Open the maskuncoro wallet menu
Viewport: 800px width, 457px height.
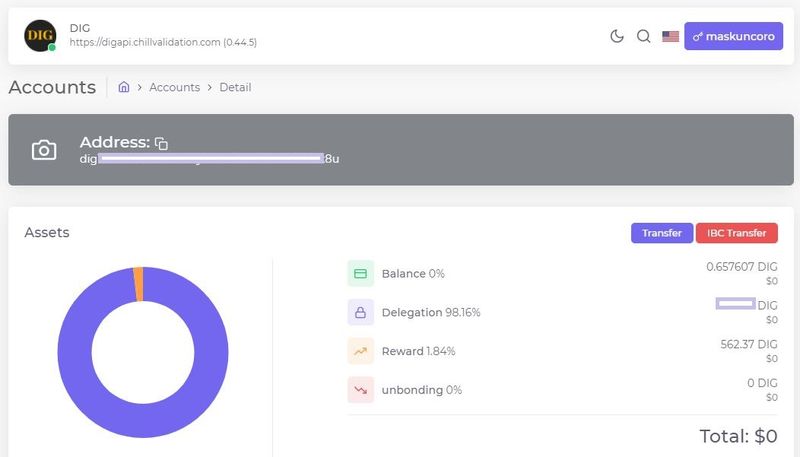point(733,37)
